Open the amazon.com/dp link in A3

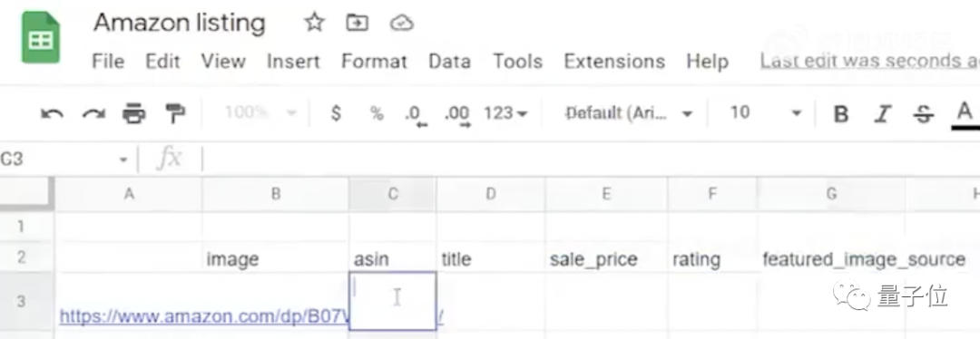coord(204,316)
